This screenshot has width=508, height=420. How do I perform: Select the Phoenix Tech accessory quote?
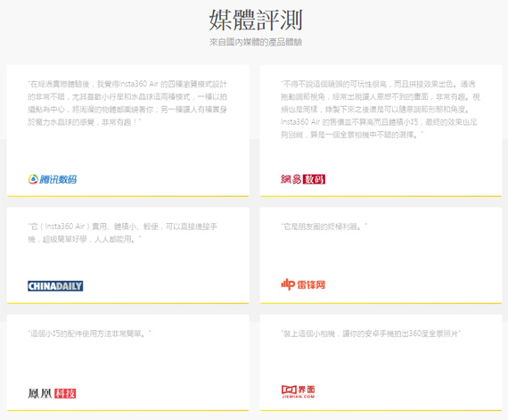coord(89,334)
